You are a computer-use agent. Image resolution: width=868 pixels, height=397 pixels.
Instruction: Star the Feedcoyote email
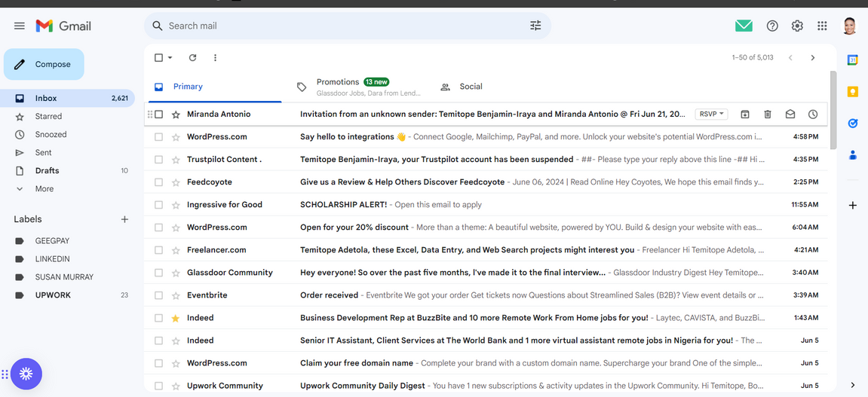click(x=176, y=182)
